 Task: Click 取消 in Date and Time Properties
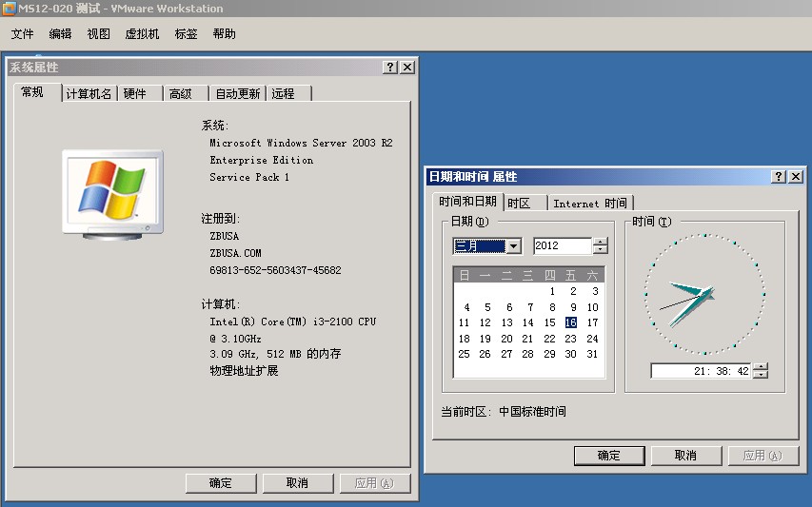(x=685, y=456)
